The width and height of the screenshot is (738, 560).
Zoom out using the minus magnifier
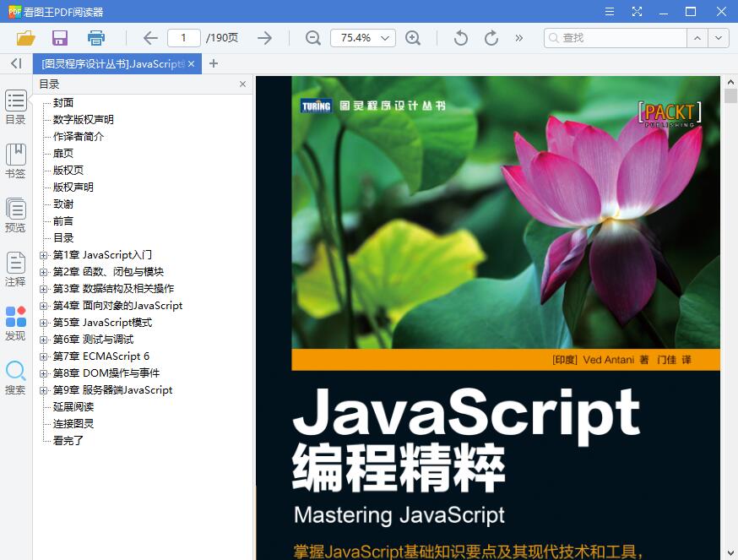(x=313, y=38)
